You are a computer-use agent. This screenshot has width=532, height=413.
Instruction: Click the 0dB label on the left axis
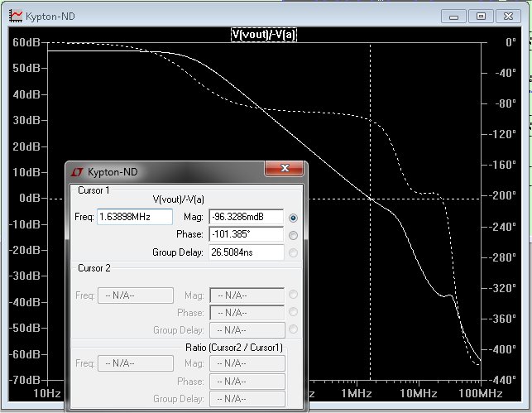[30, 198]
